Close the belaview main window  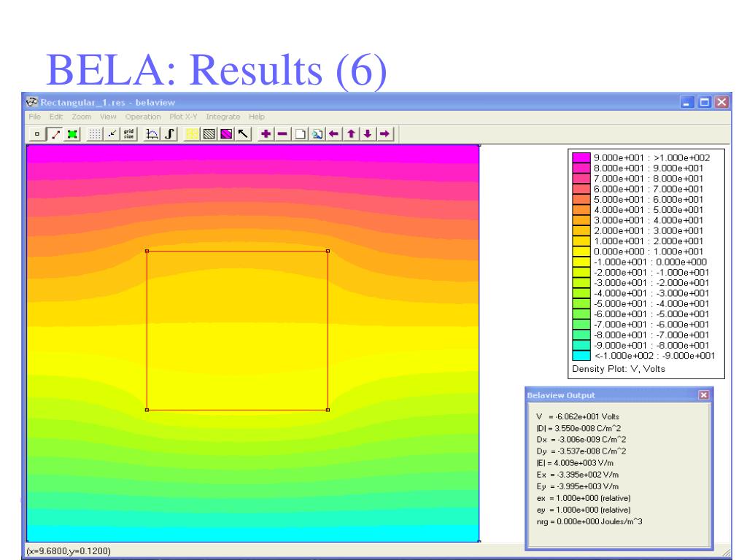[x=721, y=102]
